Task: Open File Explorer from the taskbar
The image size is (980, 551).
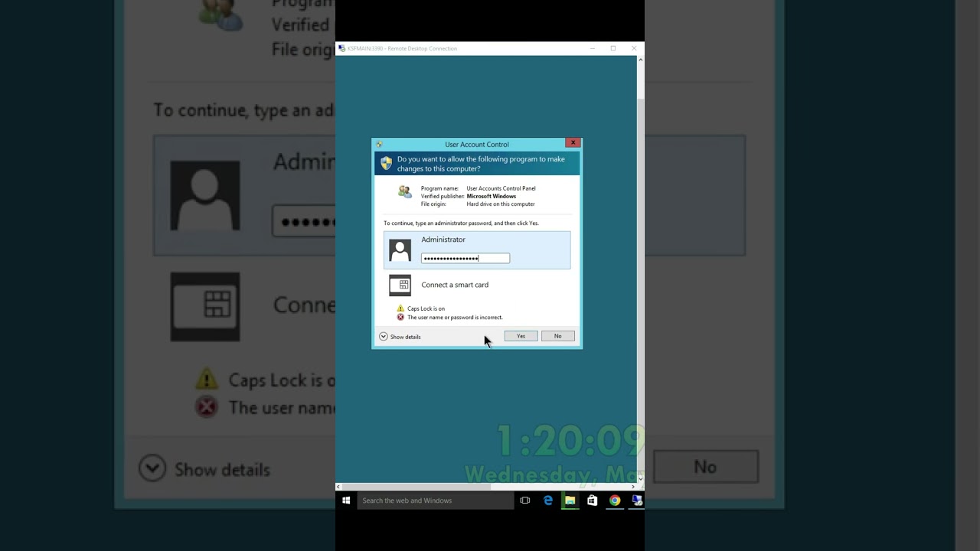Action: click(570, 500)
